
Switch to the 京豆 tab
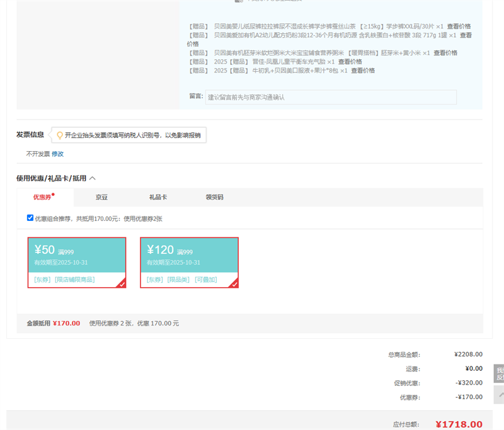101,197
